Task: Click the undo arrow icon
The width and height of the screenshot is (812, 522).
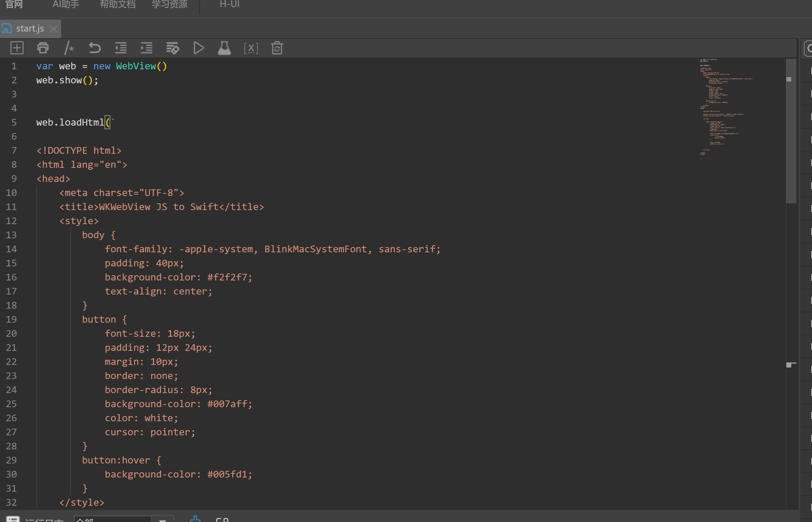Action: click(95, 48)
